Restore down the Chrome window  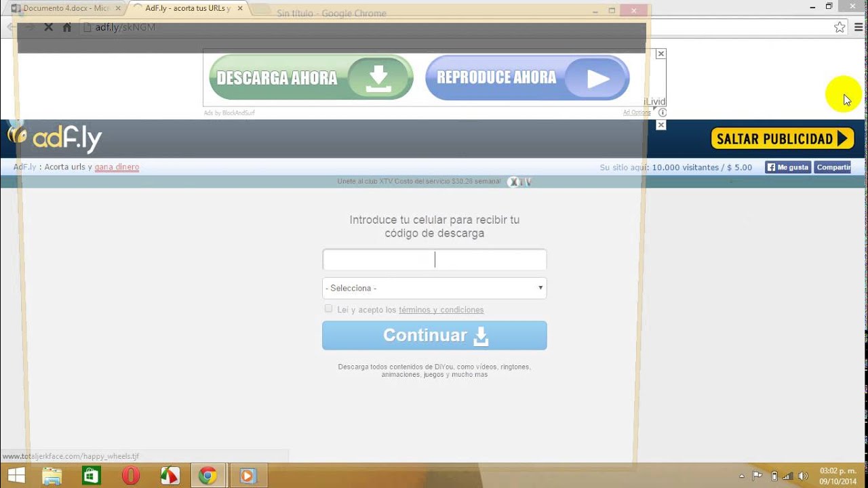[829, 6]
